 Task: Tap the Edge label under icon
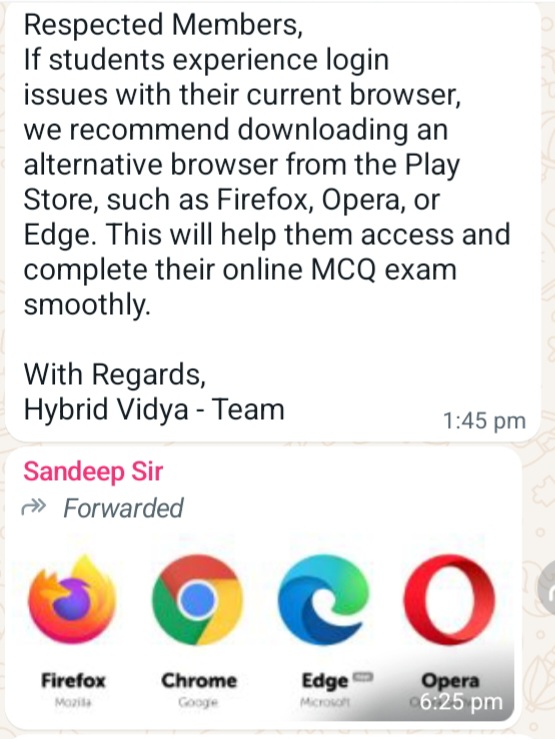pos(325,681)
